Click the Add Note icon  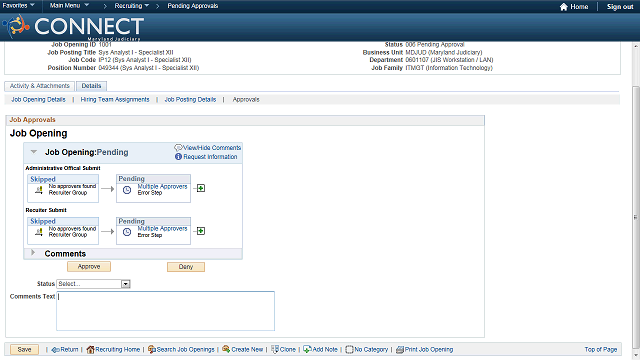pos(307,349)
